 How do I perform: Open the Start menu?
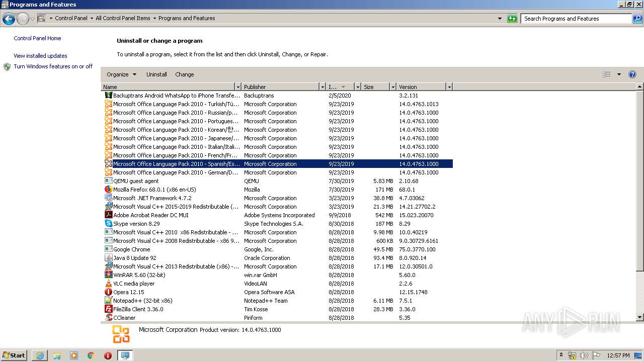click(x=14, y=355)
